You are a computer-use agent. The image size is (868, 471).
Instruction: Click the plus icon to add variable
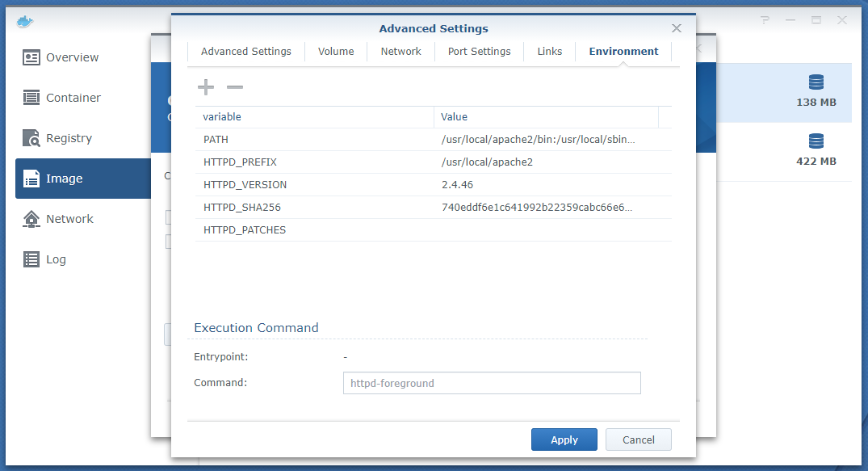pos(206,87)
